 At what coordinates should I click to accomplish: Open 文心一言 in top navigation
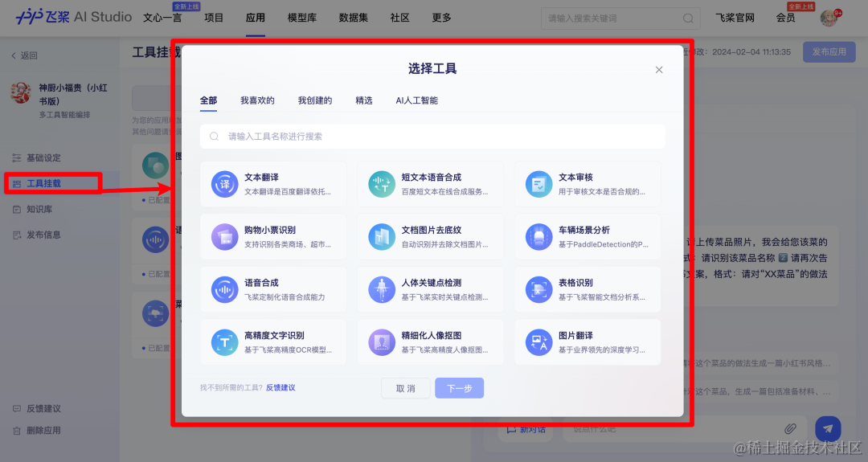162,18
